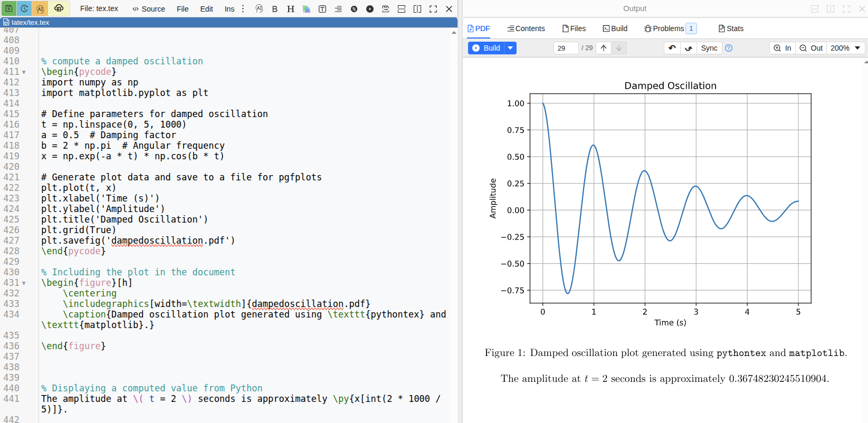The height and width of the screenshot is (423, 868).
Task: Collapse the pycode block at line 411
Action: pos(24,72)
